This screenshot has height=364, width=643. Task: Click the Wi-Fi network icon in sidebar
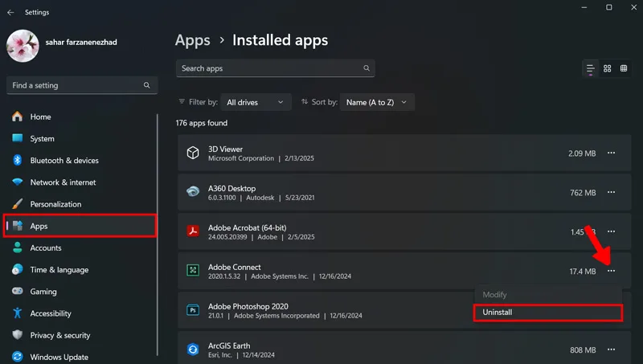point(17,182)
